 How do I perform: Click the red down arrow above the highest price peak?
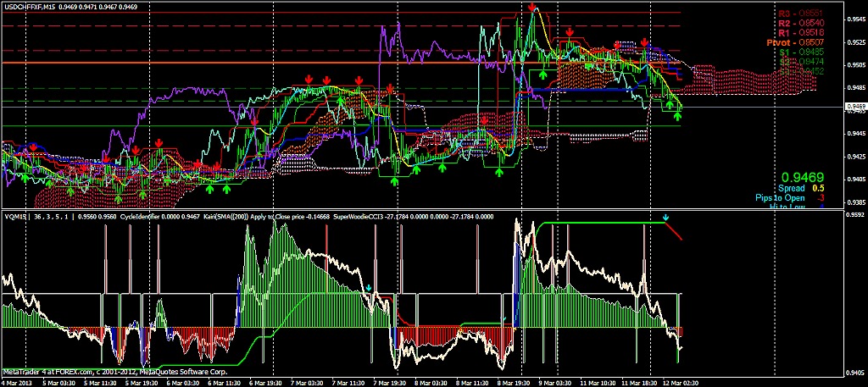(531, 8)
